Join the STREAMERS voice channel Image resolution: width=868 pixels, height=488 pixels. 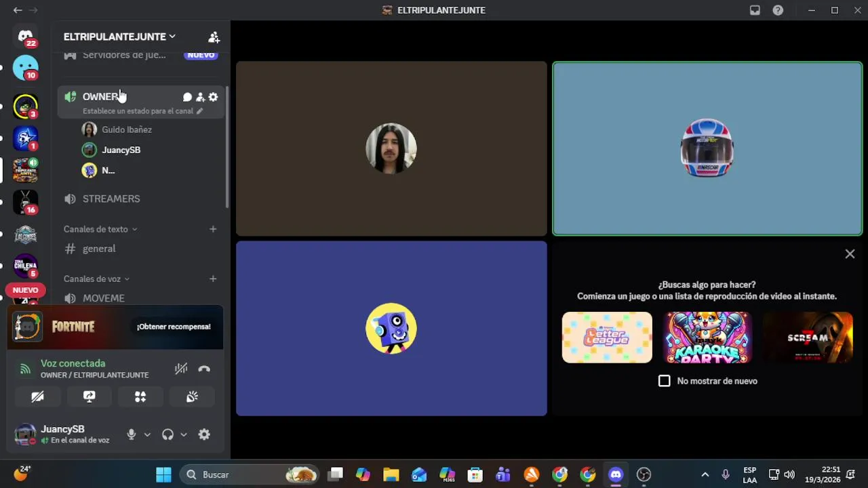tap(140, 199)
